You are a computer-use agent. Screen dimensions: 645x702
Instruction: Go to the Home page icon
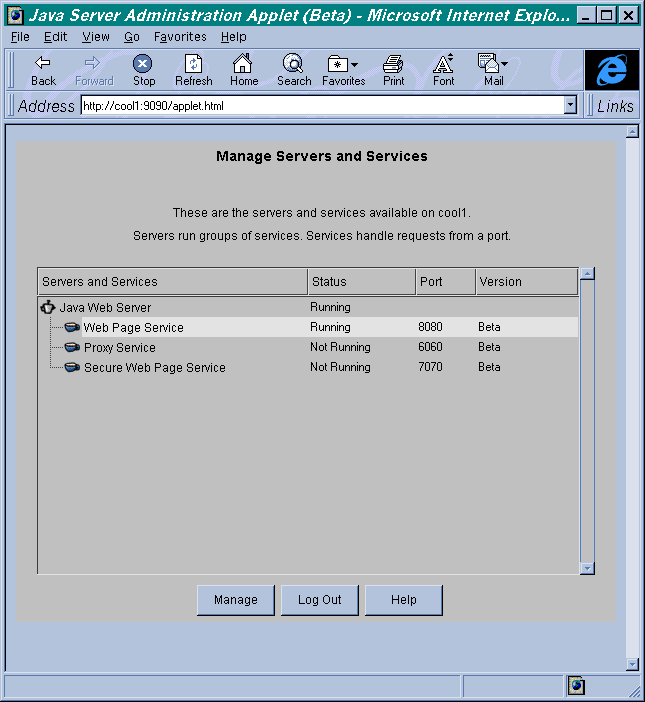pos(243,63)
